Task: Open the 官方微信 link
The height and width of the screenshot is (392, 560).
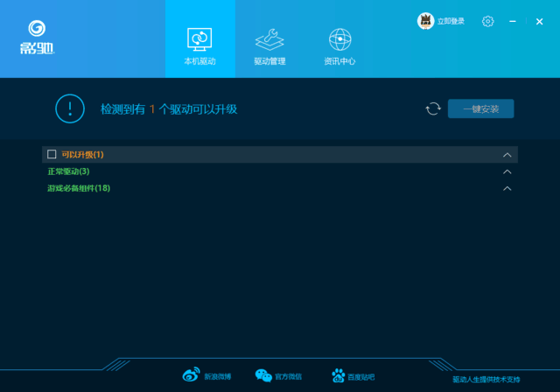Action: [288, 376]
